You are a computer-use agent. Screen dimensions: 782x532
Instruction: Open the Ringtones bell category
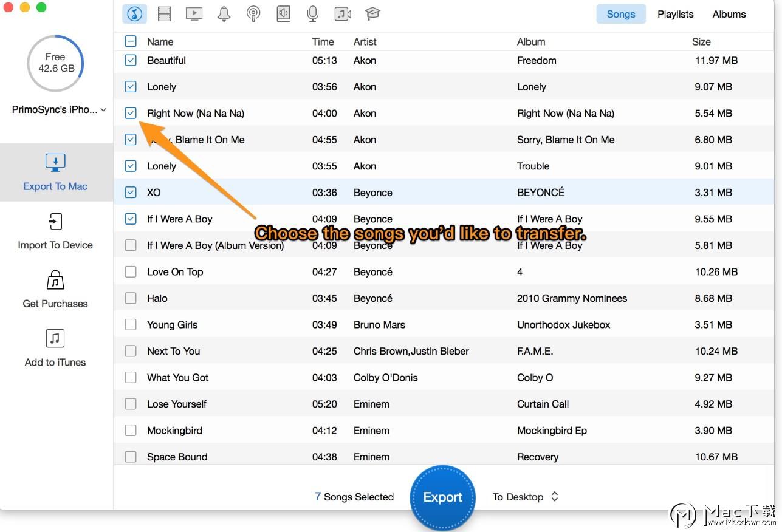pos(224,13)
